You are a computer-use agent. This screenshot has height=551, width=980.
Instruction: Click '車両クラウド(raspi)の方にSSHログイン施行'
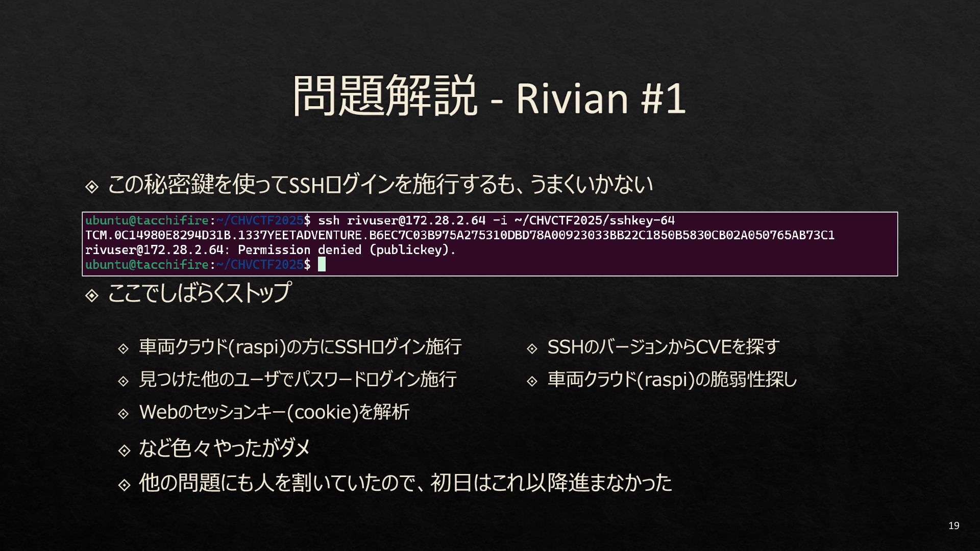[300, 347]
